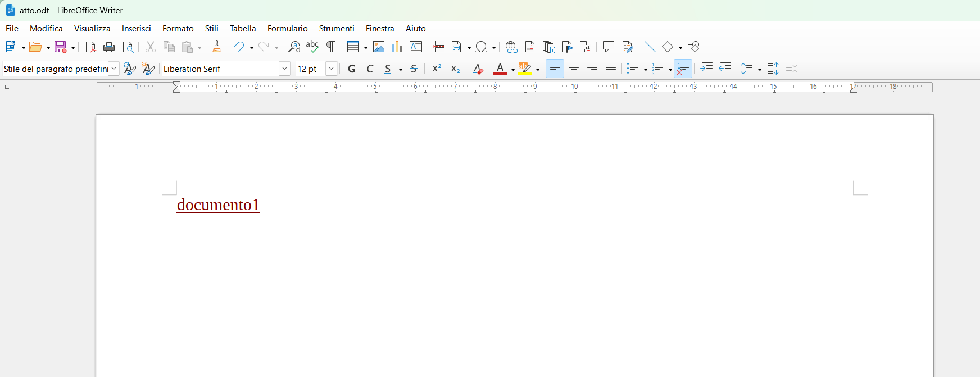Insert Footnote icon

(530, 47)
